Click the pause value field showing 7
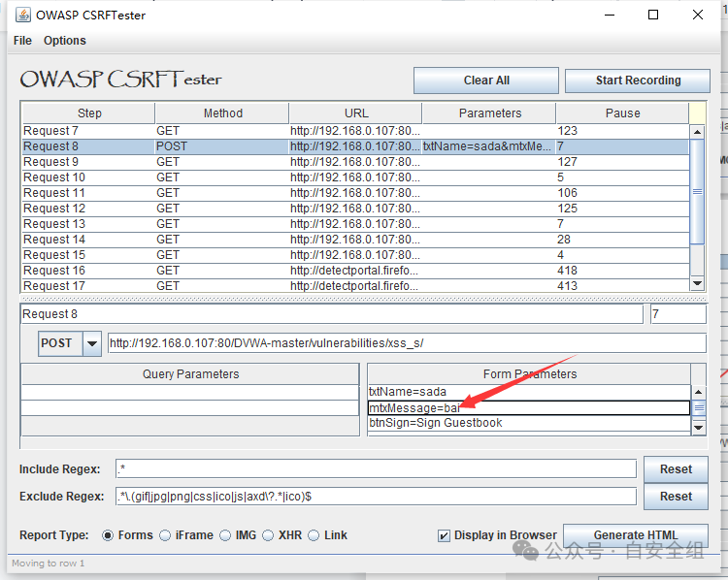The width and height of the screenshot is (728, 580). tap(678, 314)
